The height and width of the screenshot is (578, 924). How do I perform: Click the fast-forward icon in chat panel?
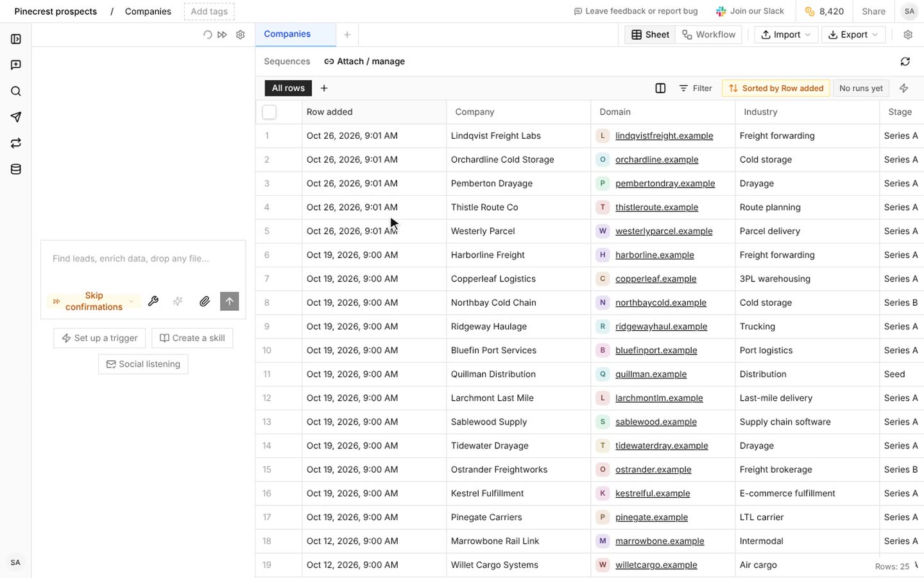(222, 35)
